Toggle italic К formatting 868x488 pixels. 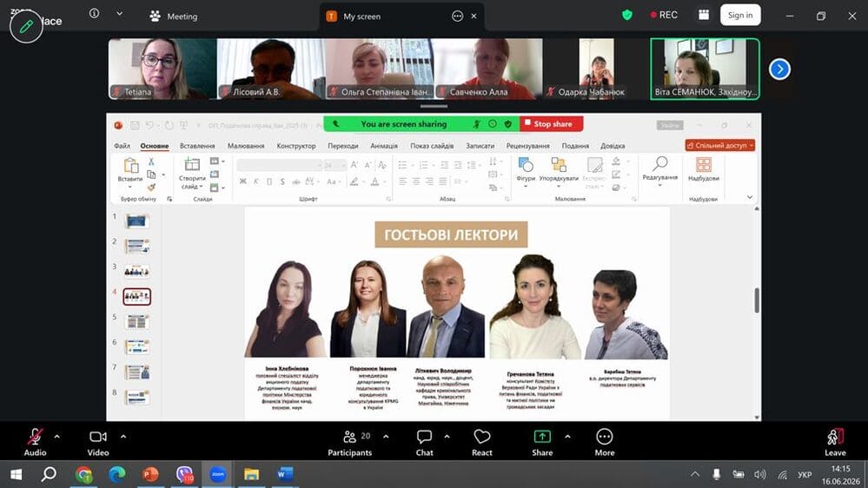click(255, 181)
